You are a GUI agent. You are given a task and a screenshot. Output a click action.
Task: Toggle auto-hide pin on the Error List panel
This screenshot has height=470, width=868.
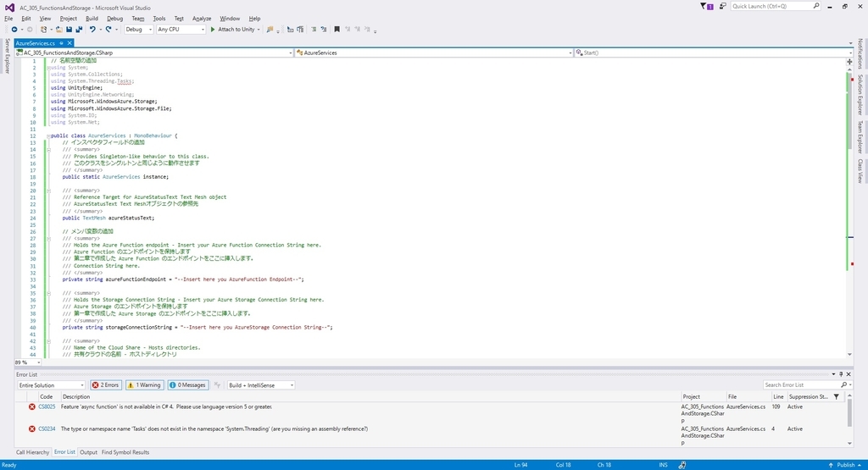[841, 374]
